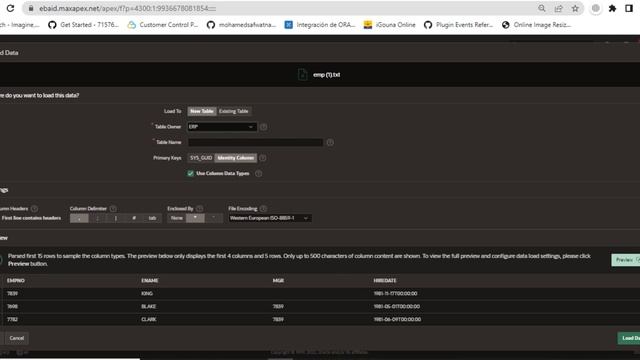Reload the page with browser refresh icon
The height and width of the screenshot is (360, 640).
10,8
